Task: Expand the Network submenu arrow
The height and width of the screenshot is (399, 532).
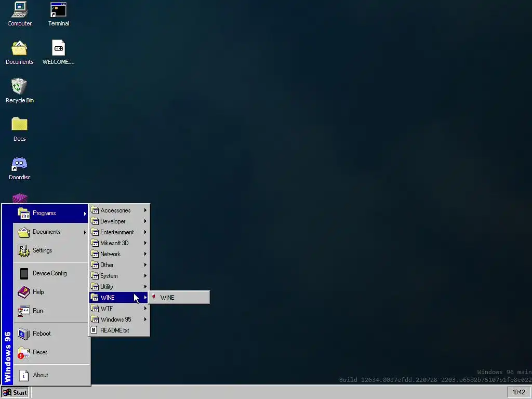Action: pyautogui.click(x=145, y=254)
